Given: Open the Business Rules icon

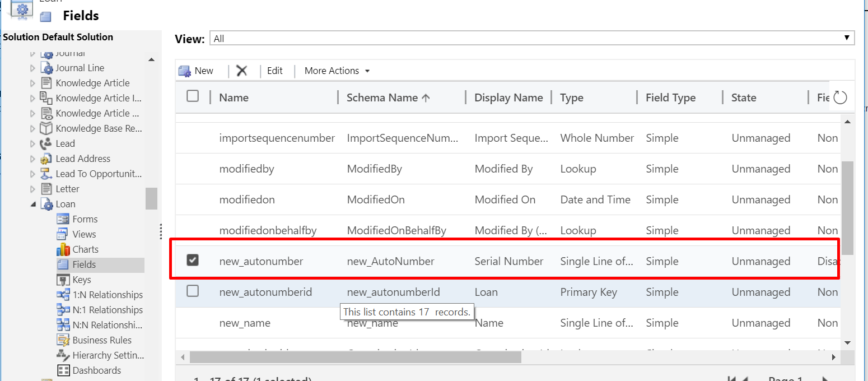Looking at the screenshot, I should pyautogui.click(x=63, y=340).
